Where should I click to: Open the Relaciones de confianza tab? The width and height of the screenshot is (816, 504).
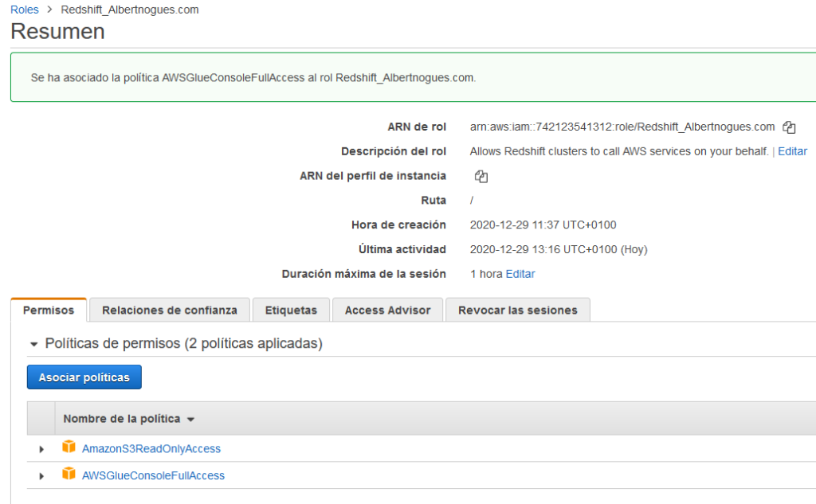coord(170,310)
